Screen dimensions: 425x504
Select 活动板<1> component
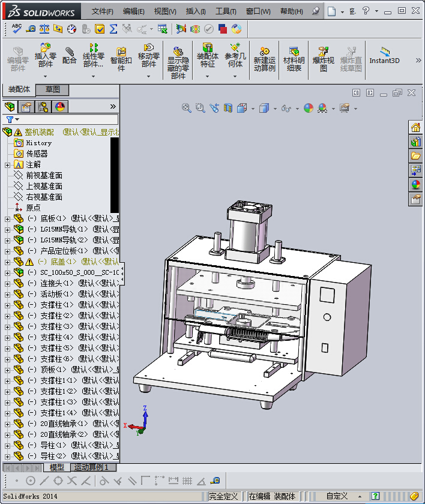click(x=57, y=294)
